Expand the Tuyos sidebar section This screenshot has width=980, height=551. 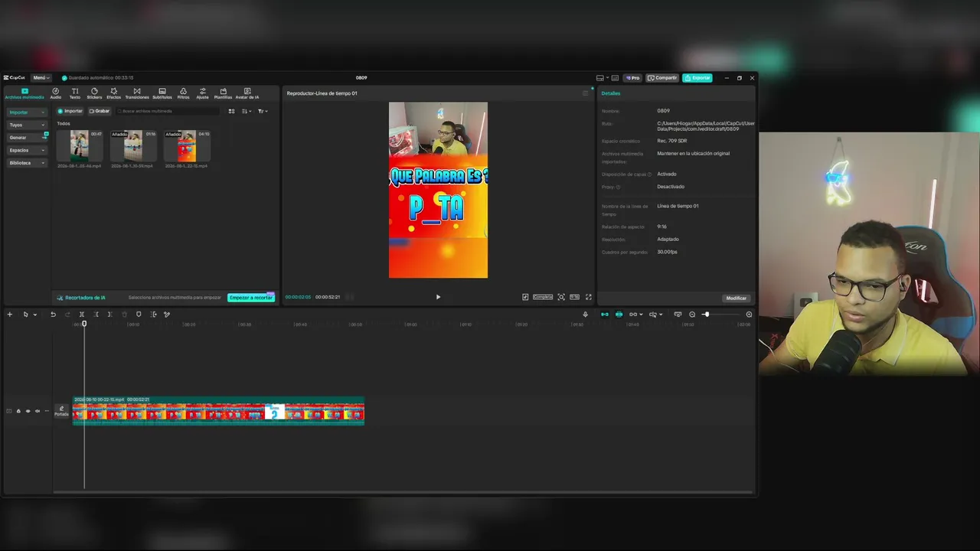click(x=27, y=125)
